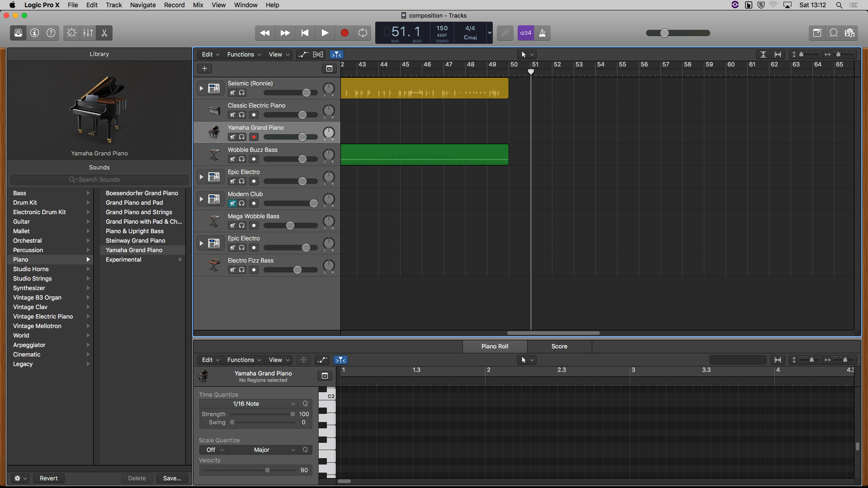Open the Library panel icon
This screenshot has width=868, height=488.
pyautogui.click(x=18, y=33)
